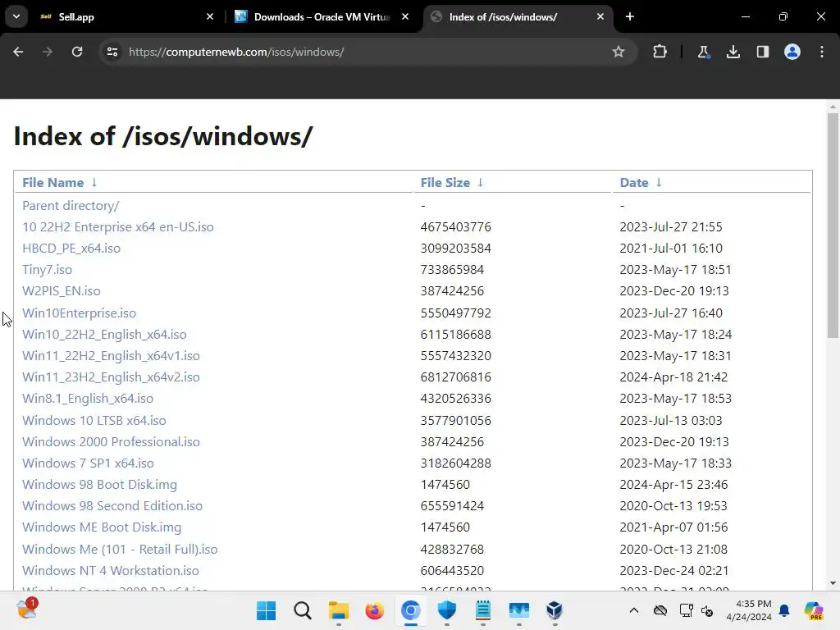Image resolution: width=840 pixels, height=630 pixels.
Task: Open the Chrome profile avatar
Action: [x=792, y=52]
